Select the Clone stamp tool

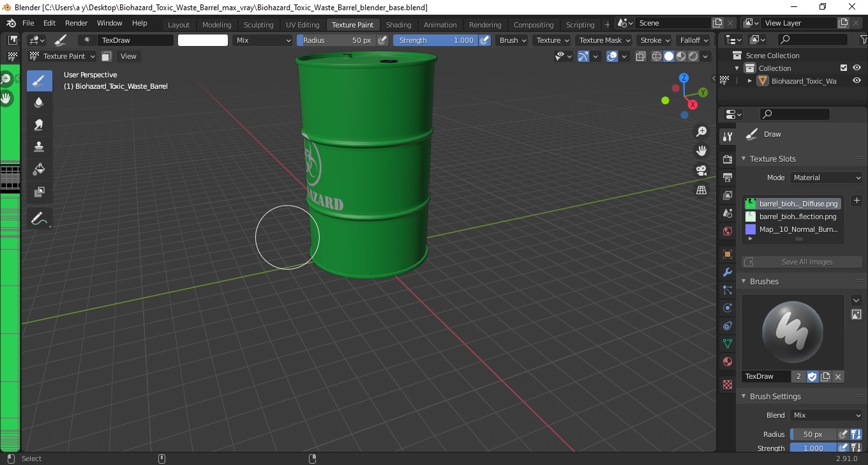click(x=39, y=147)
